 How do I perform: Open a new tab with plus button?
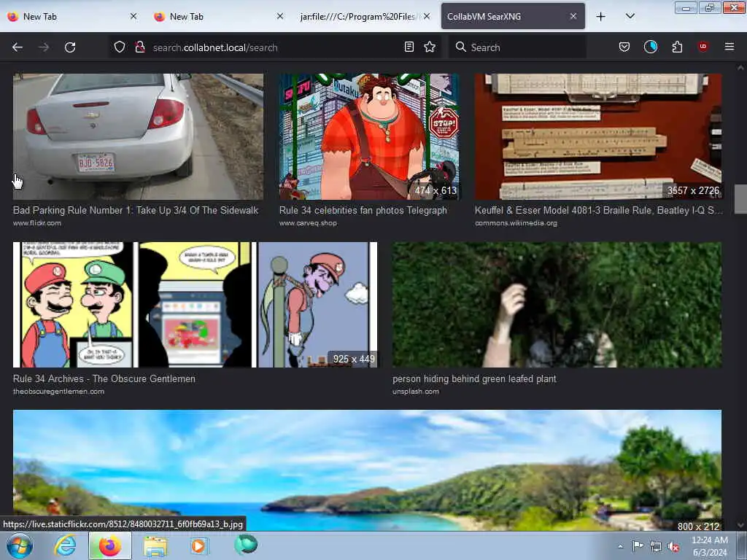tap(601, 17)
